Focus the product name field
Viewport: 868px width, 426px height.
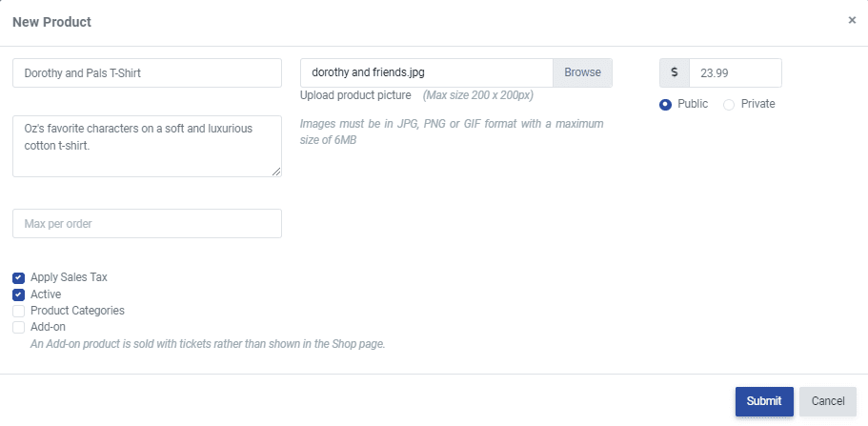click(x=147, y=72)
